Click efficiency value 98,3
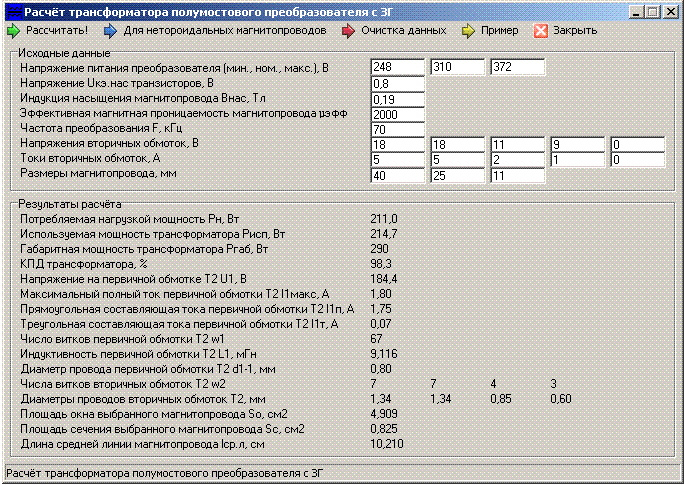684x485 pixels. (x=381, y=264)
